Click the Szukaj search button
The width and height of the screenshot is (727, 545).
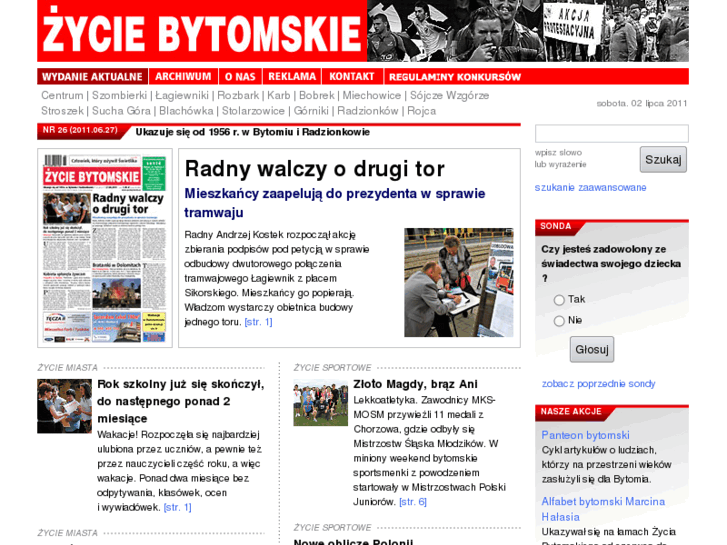[663, 160]
